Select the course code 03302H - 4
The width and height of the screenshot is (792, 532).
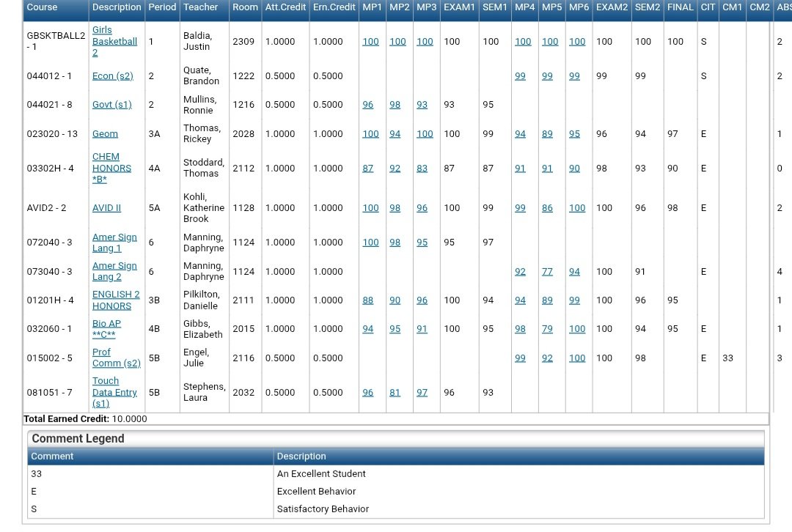point(50,168)
